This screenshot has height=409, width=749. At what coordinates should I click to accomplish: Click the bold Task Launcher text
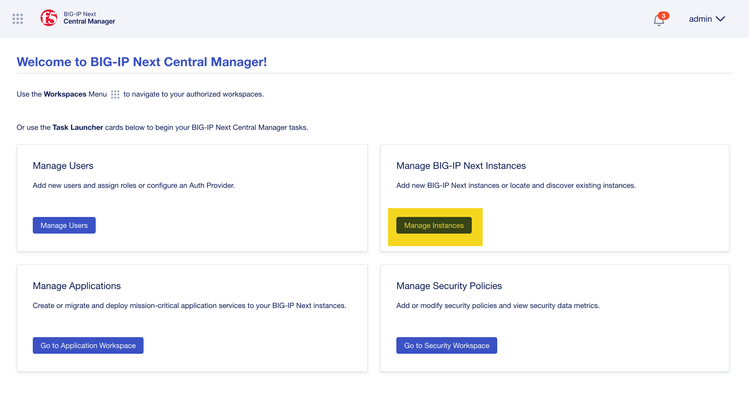coord(78,128)
